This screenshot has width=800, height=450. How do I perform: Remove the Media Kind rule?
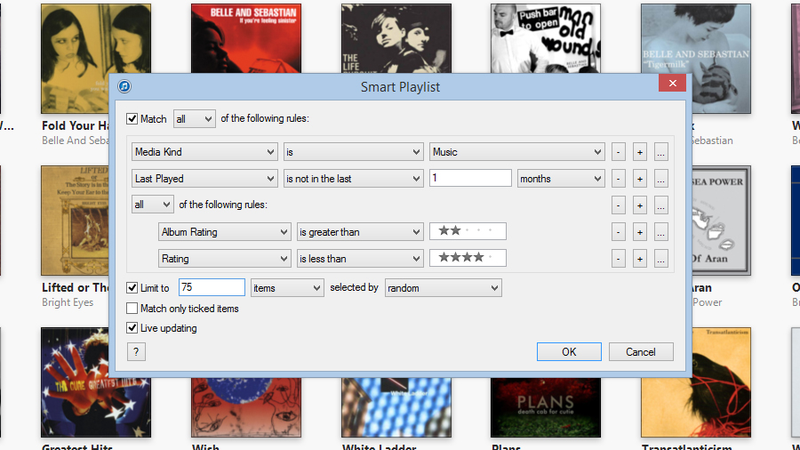click(x=618, y=152)
